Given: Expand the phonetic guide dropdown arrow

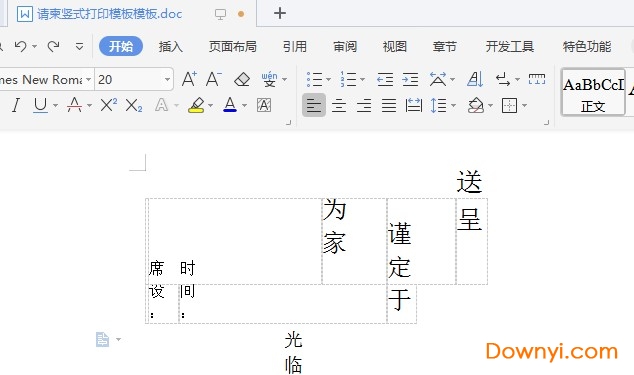Looking at the screenshot, I should pyautogui.click(x=285, y=79).
